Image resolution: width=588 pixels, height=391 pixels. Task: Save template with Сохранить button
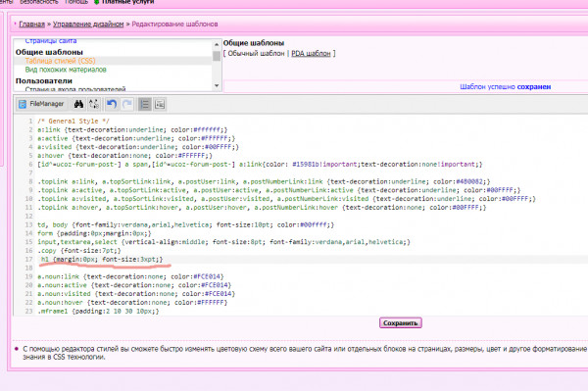[401, 322]
